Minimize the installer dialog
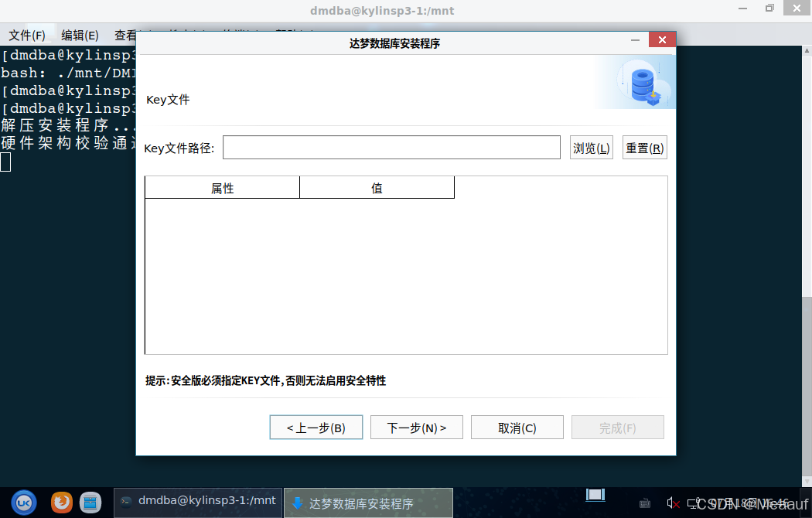 click(x=635, y=40)
